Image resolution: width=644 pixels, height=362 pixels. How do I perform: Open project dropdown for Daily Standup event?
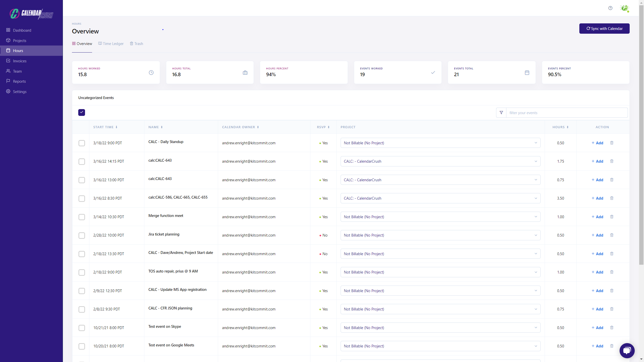pos(440,143)
